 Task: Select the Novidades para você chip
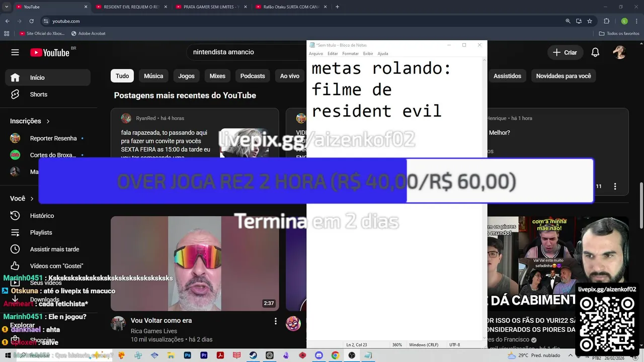tap(563, 76)
